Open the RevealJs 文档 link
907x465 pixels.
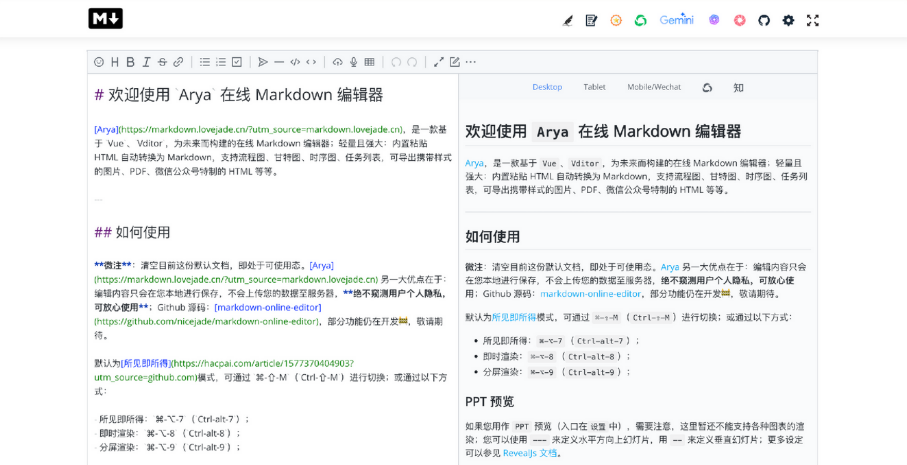point(530,453)
